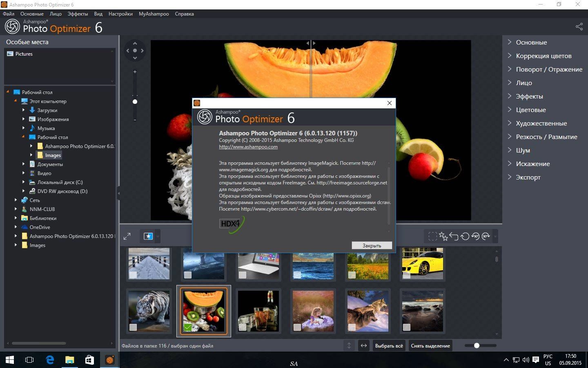Viewport: 588px width, 368px height.
Task: Open the Windows Store from the taskbar
Action: pos(89,360)
